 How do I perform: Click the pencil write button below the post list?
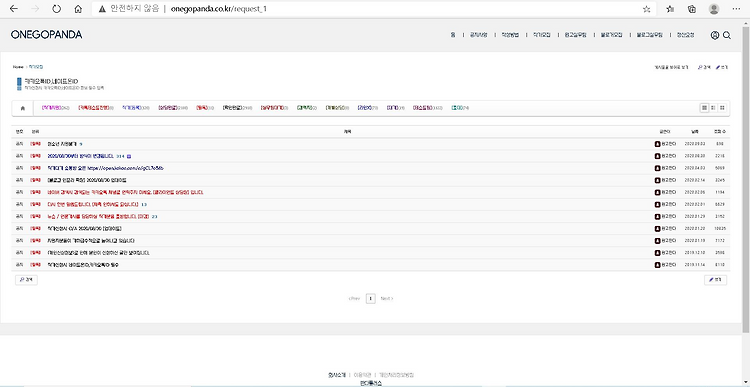coord(715,280)
